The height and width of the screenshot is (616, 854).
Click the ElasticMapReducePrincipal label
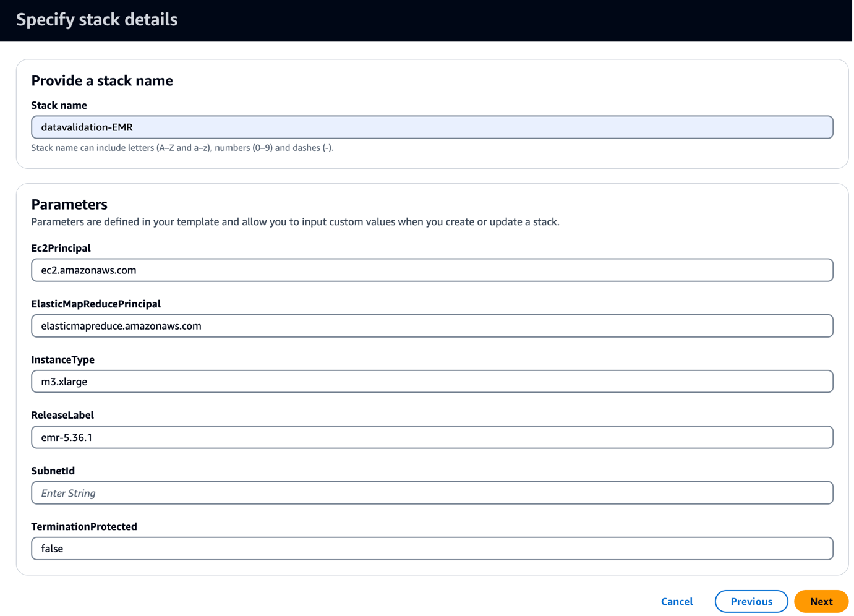pos(96,304)
